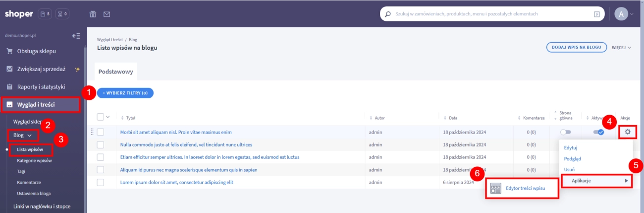Click the Wybierz filtry button
Image resolution: width=644 pixels, height=213 pixels.
(x=125, y=93)
